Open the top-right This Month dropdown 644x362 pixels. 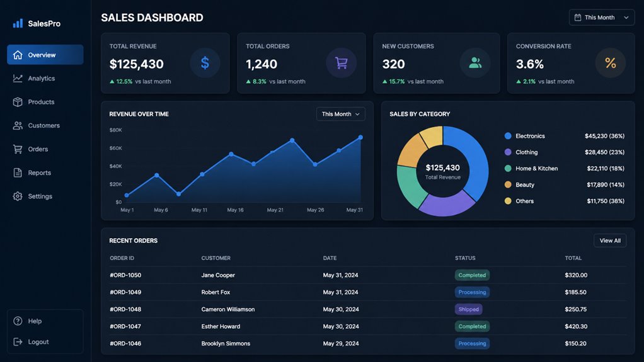tap(602, 17)
